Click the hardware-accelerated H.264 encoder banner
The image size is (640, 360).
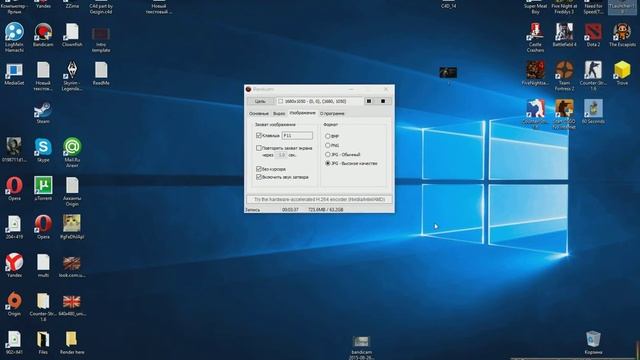click(319, 200)
